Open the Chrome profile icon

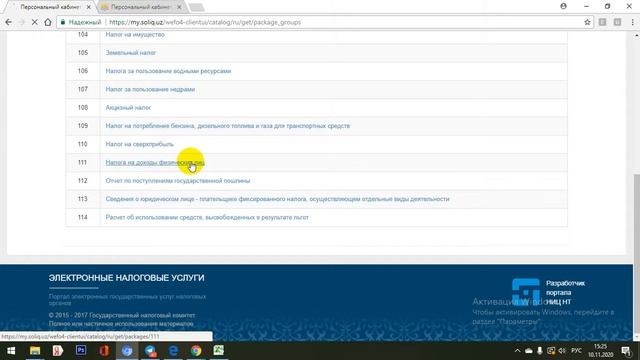(x=564, y=6)
